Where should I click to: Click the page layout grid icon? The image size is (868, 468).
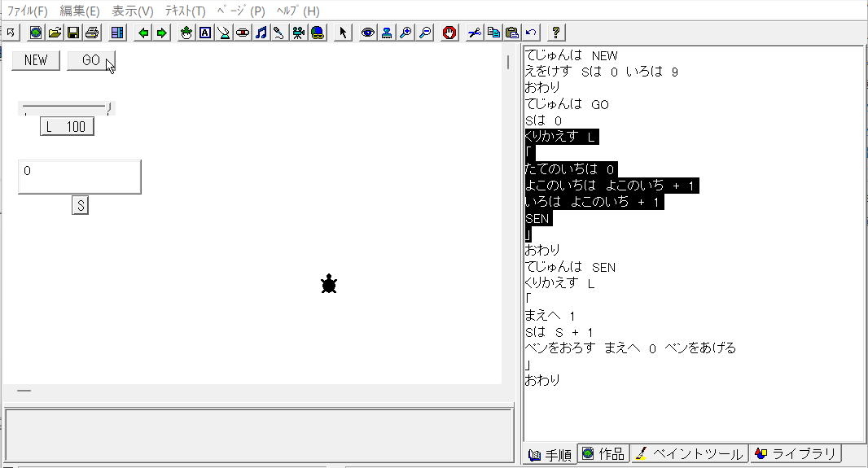117,33
